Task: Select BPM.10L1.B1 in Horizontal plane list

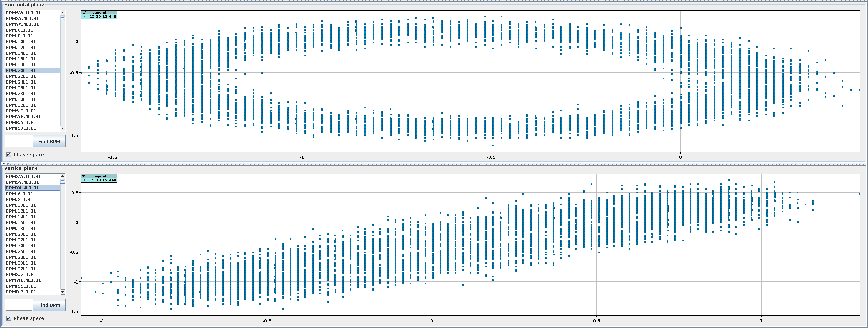Action: [x=33, y=41]
